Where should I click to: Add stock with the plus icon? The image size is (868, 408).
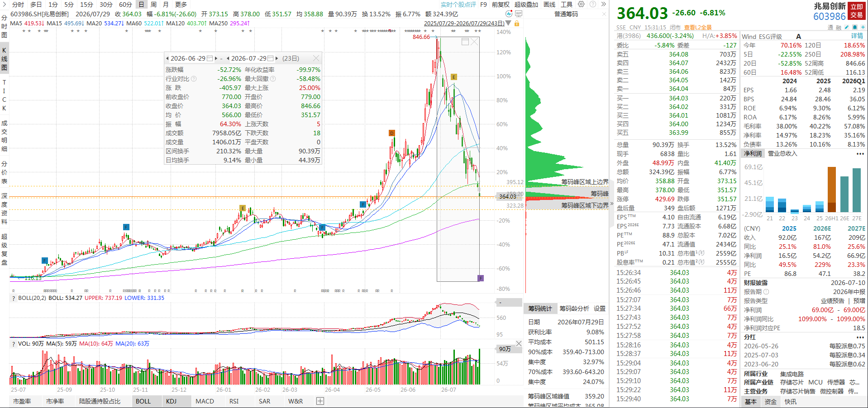click(x=863, y=27)
